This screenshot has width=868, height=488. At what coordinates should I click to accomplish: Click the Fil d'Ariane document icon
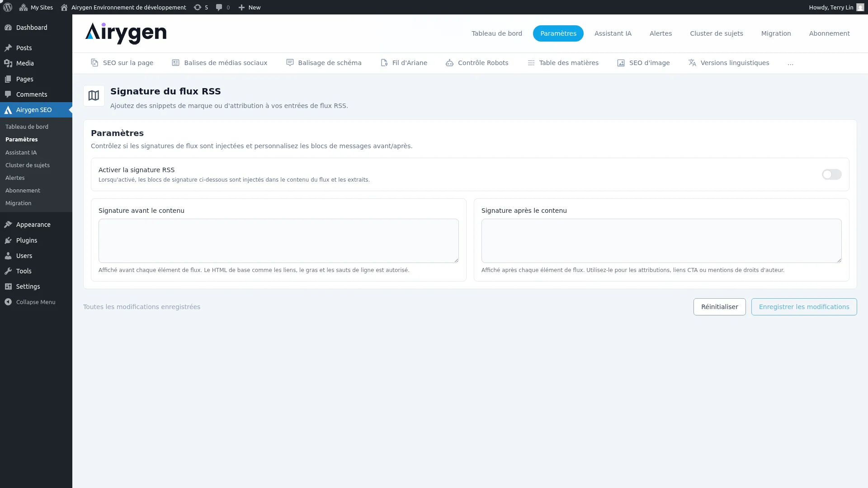click(384, 63)
